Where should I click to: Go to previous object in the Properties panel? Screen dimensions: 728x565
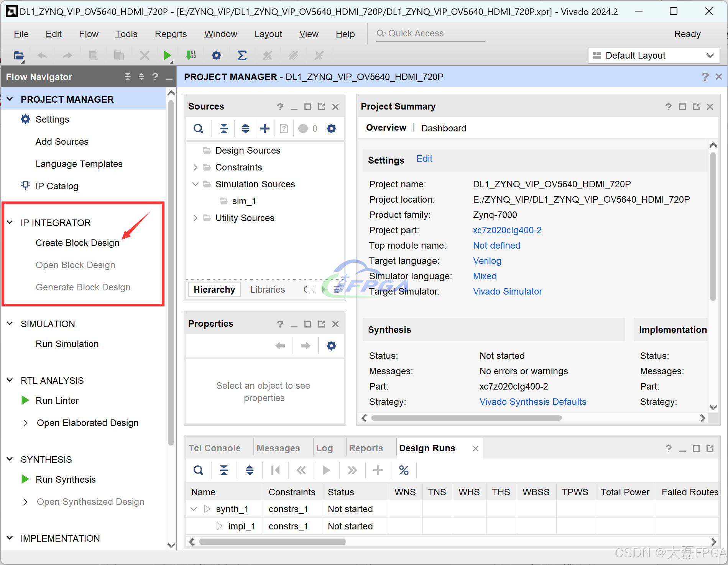point(280,346)
